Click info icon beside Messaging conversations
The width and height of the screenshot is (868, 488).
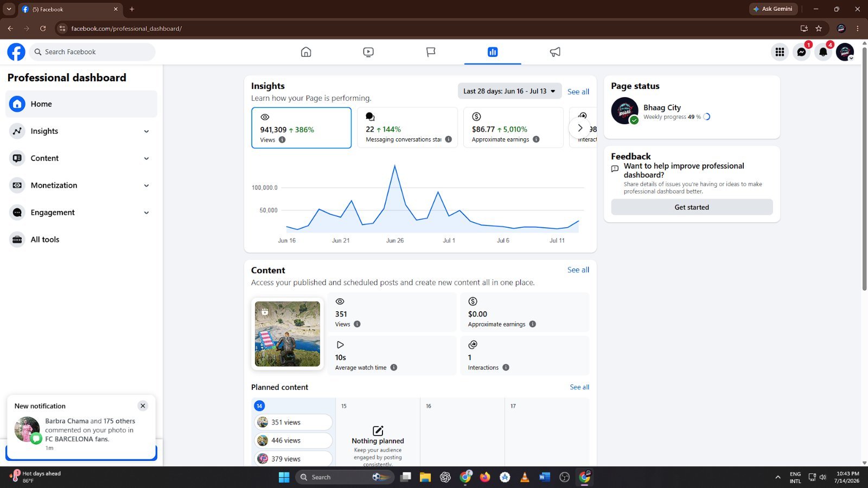[x=449, y=139]
